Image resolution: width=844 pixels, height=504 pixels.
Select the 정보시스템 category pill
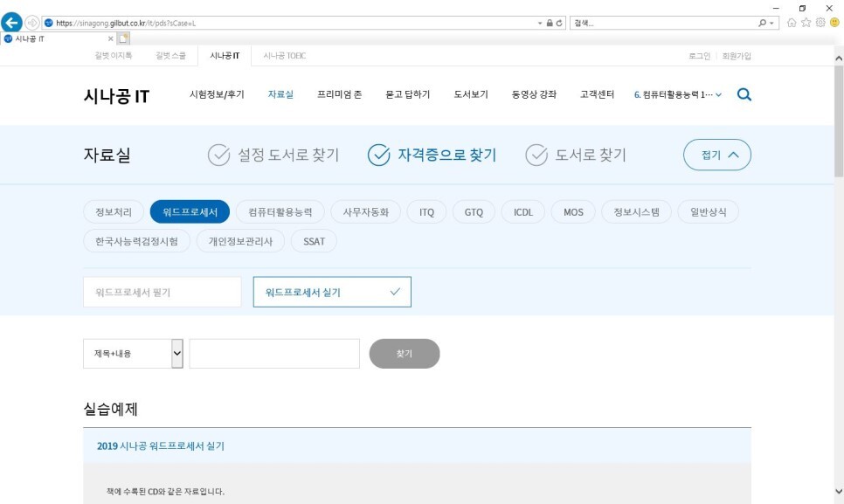pyautogui.click(x=636, y=212)
